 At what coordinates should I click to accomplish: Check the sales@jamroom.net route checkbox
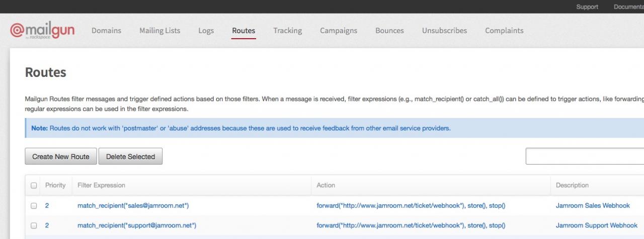tap(34, 206)
